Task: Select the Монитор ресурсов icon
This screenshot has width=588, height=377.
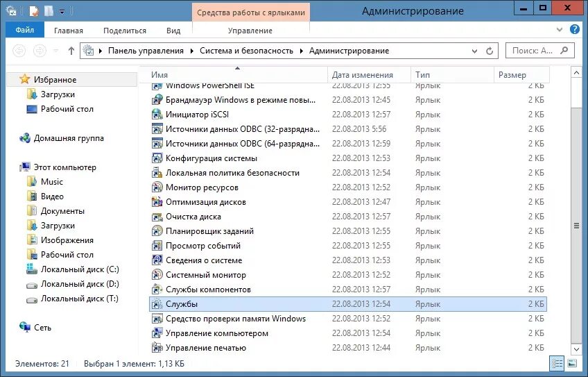Action: tap(157, 187)
